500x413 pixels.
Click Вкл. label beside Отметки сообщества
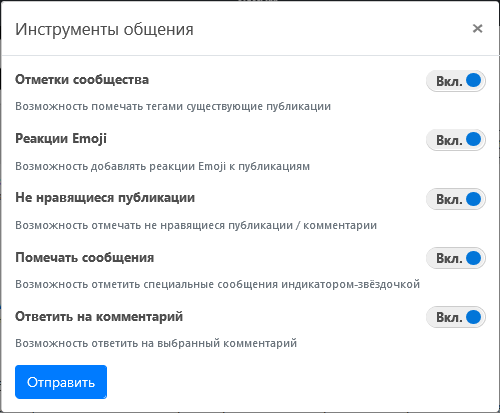point(449,81)
